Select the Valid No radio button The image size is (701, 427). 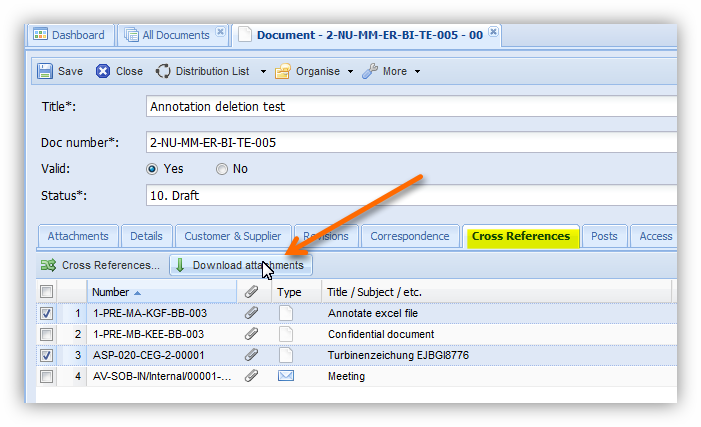pos(222,169)
